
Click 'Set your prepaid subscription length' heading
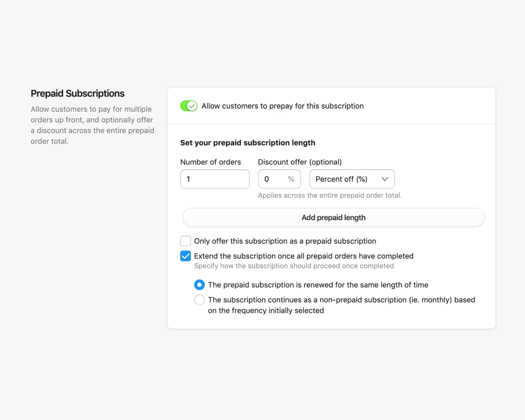point(248,143)
